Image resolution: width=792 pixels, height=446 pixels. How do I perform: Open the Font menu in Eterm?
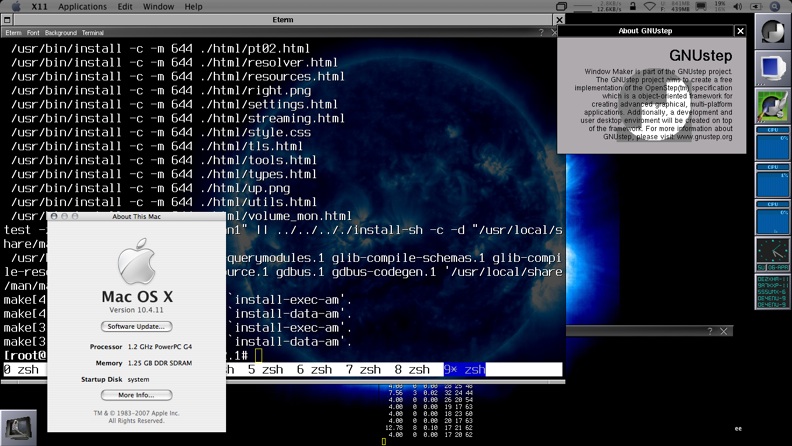point(33,33)
